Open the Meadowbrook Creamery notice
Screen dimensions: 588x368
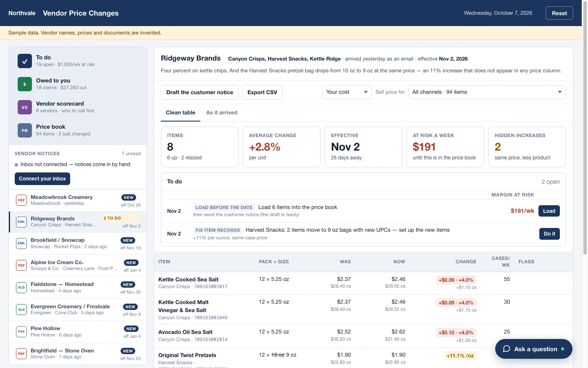(x=78, y=200)
